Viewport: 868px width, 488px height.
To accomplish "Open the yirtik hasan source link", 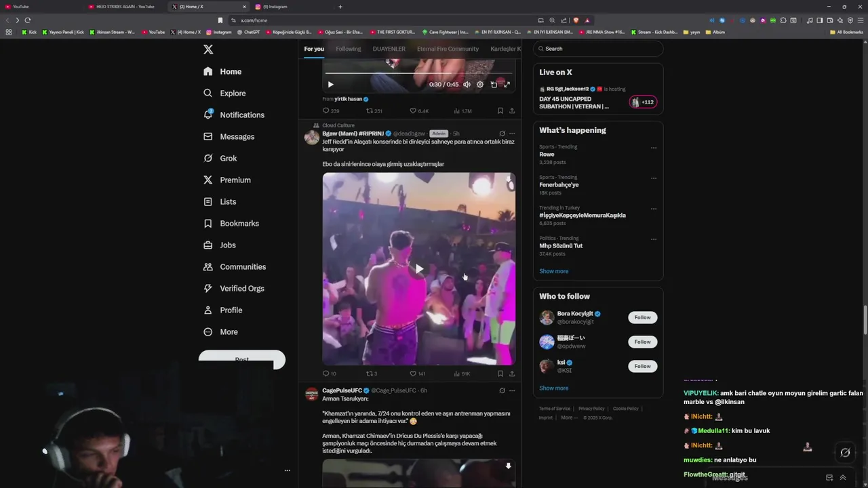I will click(349, 99).
